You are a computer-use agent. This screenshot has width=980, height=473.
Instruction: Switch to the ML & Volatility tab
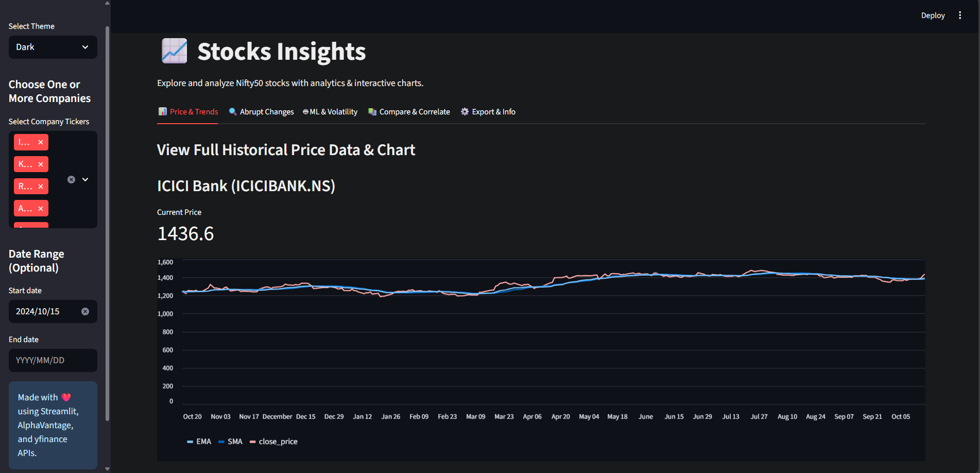[330, 112]
